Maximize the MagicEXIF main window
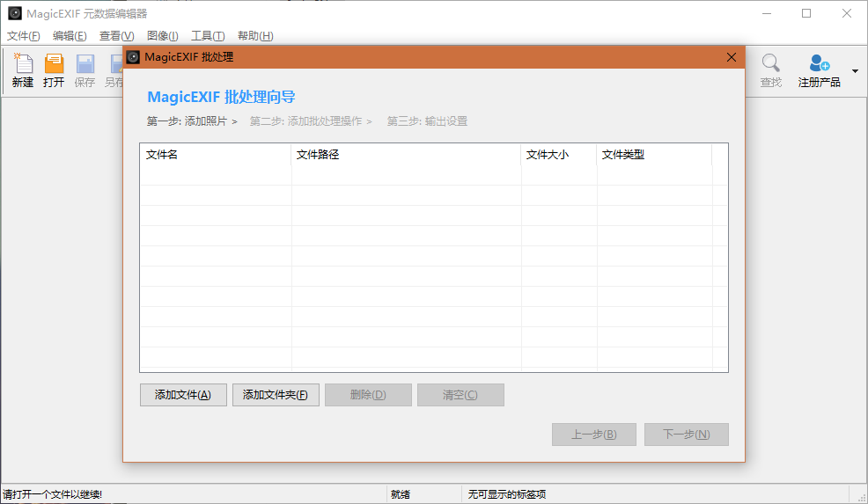The height and width of the screenshot is (504, 868). point(806,13)
